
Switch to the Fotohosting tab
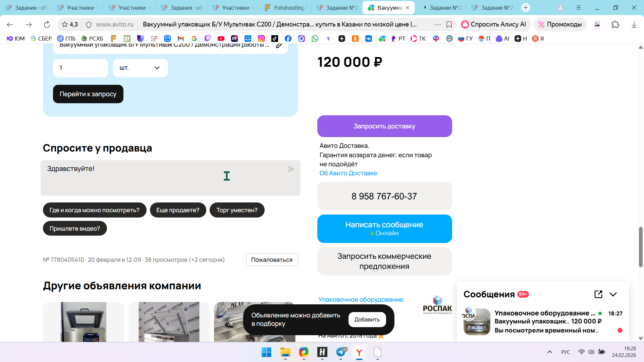(285, 8)
